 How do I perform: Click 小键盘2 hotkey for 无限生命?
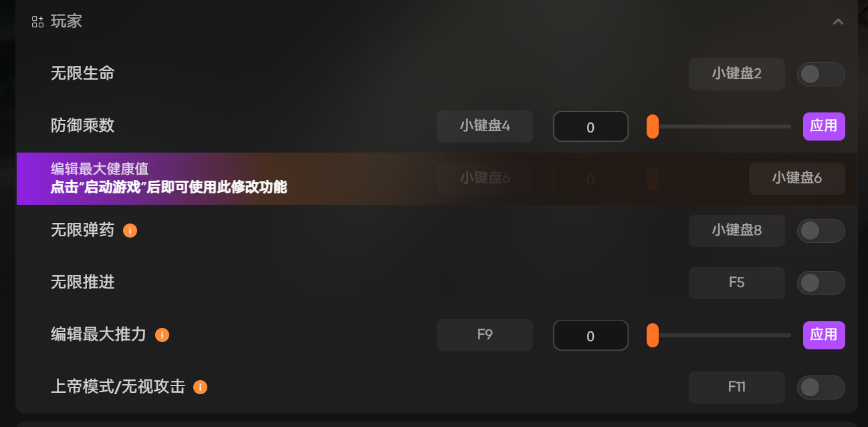pos(736,74)
